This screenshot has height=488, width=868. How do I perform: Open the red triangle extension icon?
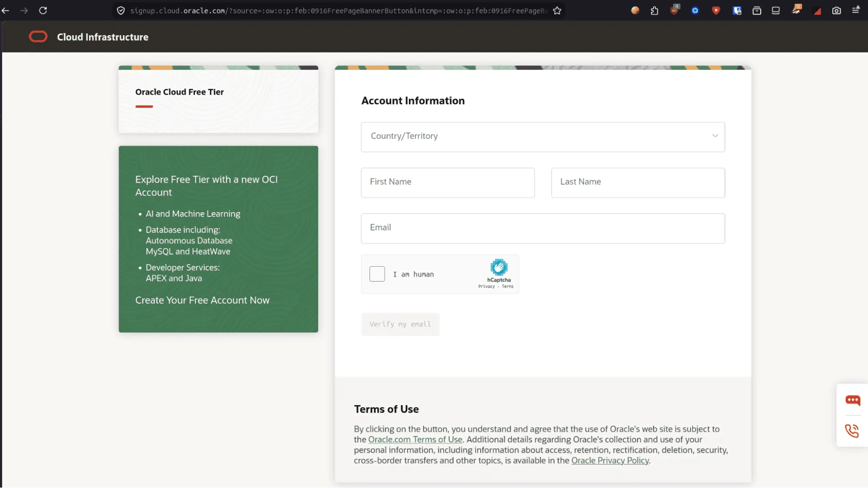coord(817,11)
